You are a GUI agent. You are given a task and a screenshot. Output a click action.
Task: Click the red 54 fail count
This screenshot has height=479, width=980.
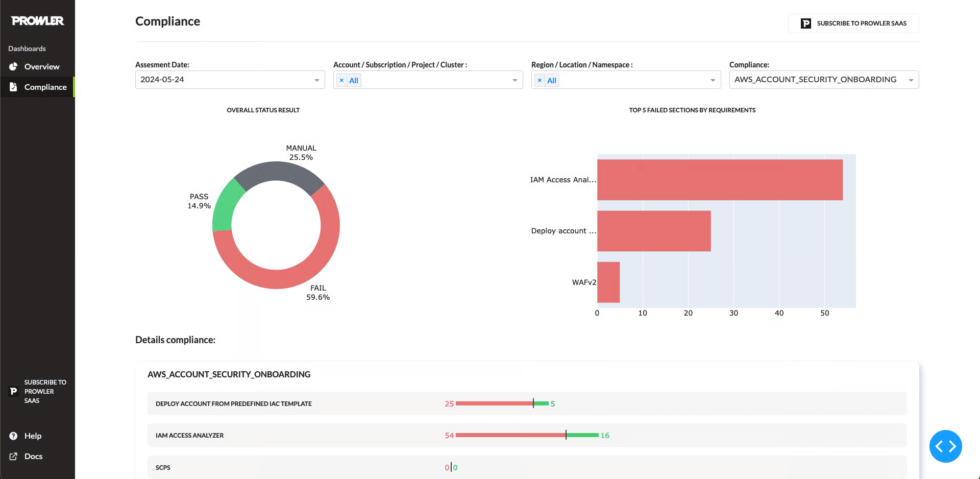pyautogui.click(x=449, y=436)
